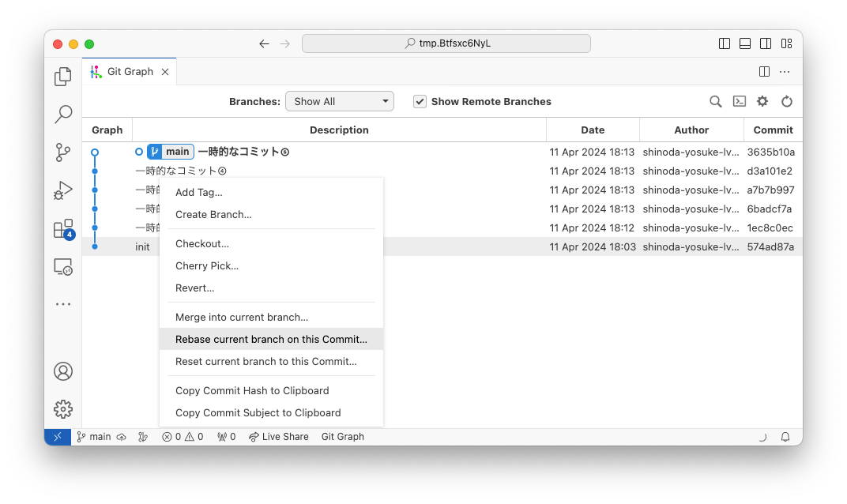Open the Extensions view with badge
Viewport: 847px width, 504px height.
click(x=63, y=228)
